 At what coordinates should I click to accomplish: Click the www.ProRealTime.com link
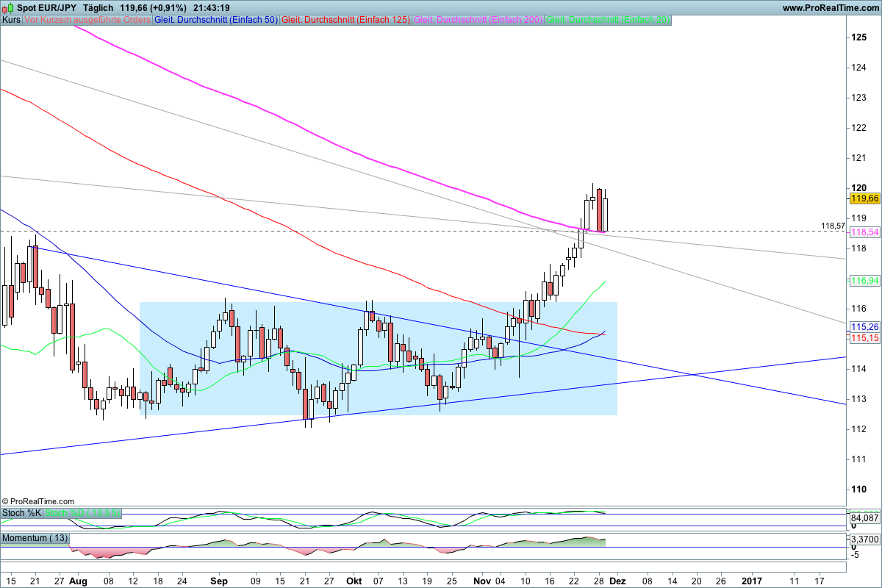(x=831, y=7)
